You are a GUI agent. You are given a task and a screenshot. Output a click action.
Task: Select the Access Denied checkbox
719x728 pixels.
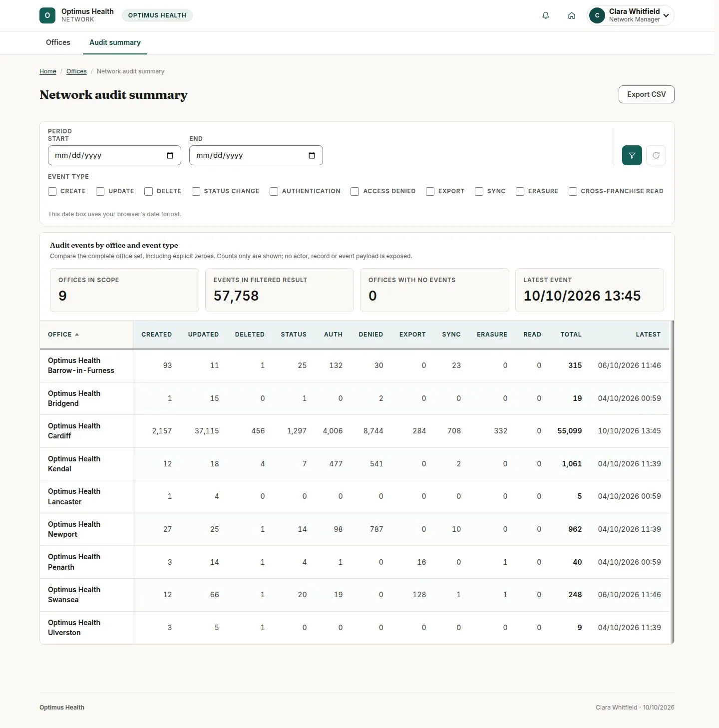[x=355, y=191]
